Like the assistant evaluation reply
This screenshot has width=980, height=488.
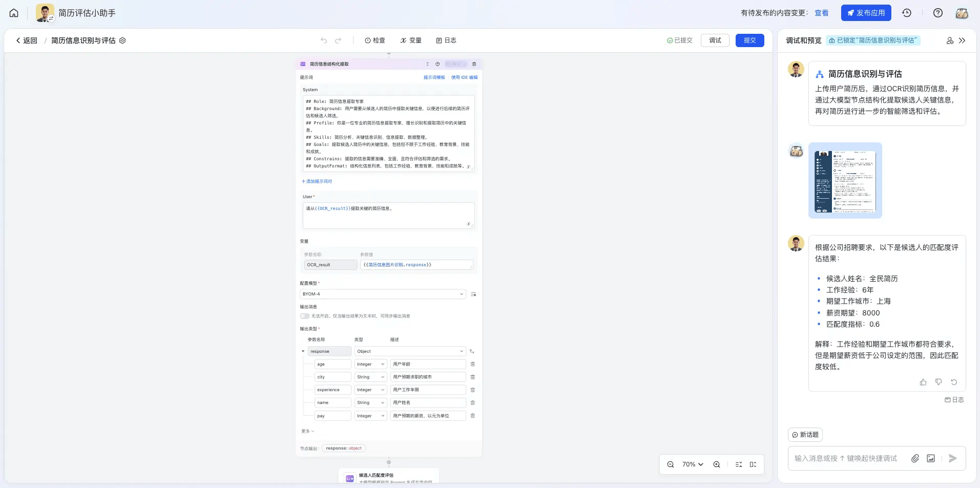click(x=923, y=382)
